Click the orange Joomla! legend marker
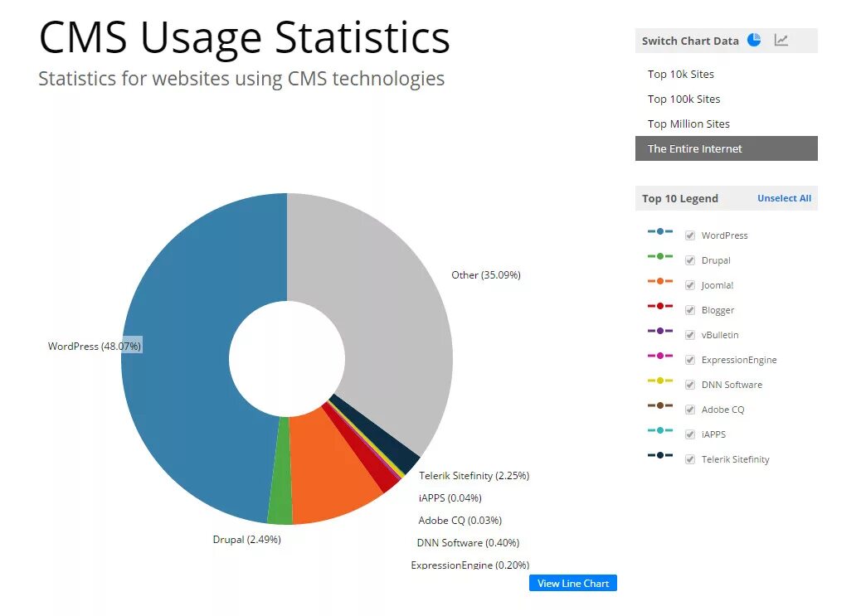Viewport: 861px width, 616px height. coord(660,281)
